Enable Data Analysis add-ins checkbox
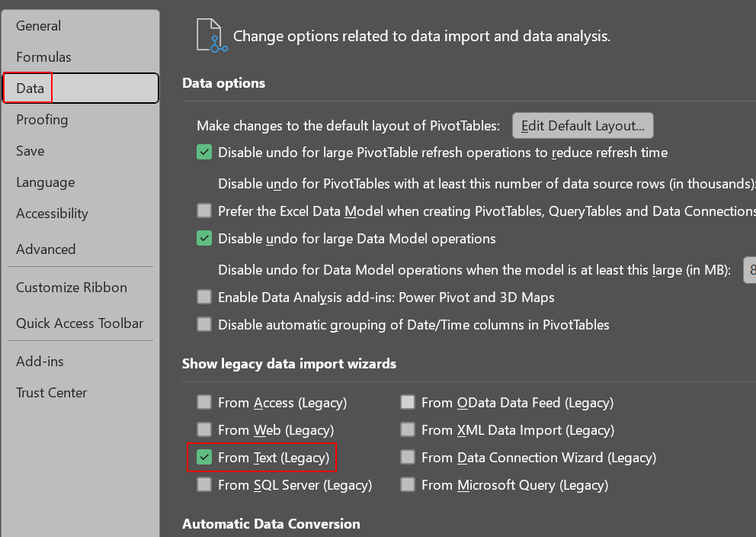This screenshot has height=537, width=756. [204, 297]
